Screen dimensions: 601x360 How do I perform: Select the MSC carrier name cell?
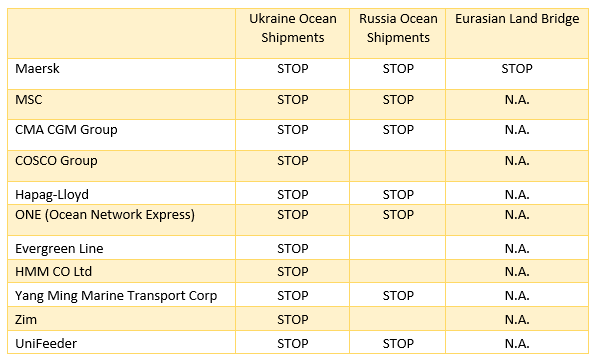[x=122, y=105]
